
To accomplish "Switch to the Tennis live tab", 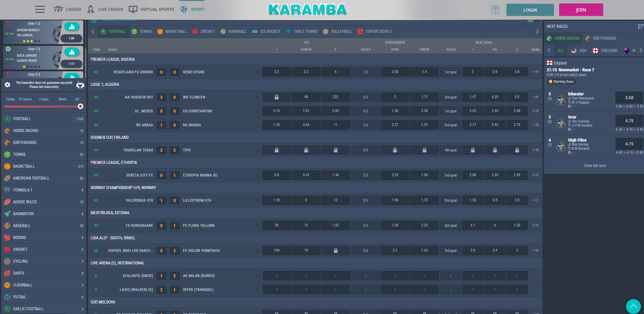I will 142,32.
